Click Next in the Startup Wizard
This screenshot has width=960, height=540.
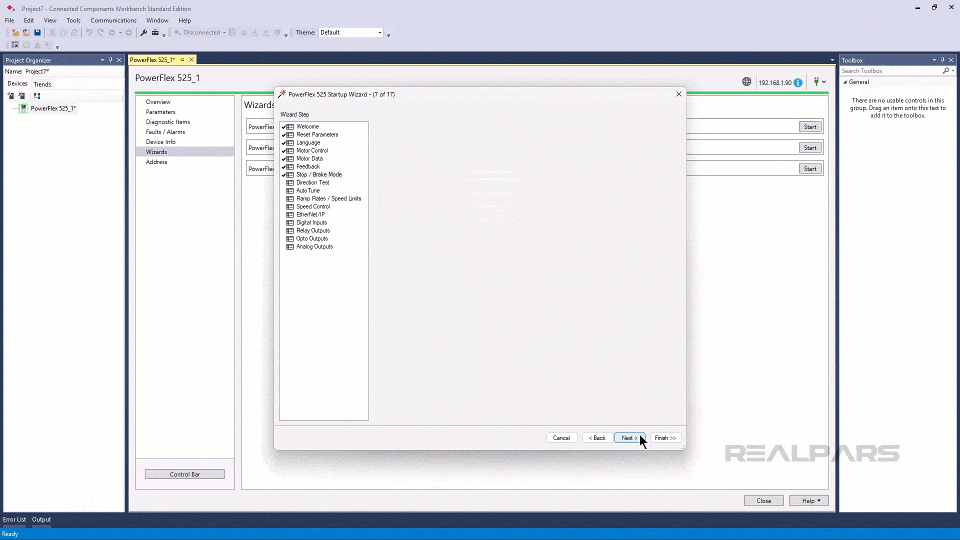(x=629, y=438)
